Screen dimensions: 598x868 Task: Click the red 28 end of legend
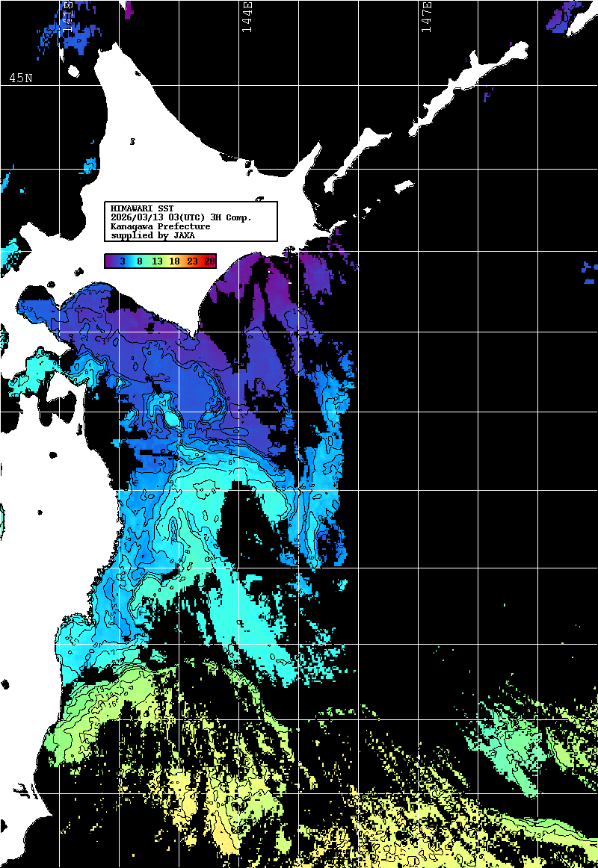click(210, 261)
